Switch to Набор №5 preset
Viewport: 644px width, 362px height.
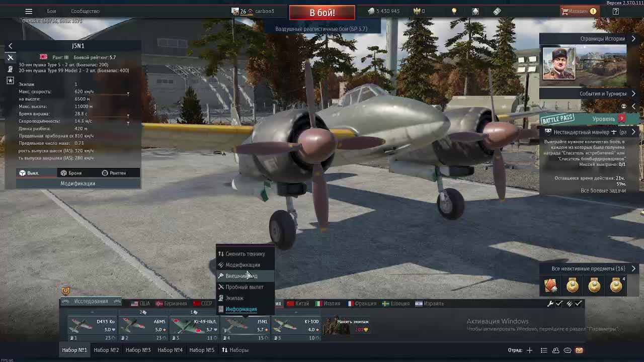[x=202, y=350]
